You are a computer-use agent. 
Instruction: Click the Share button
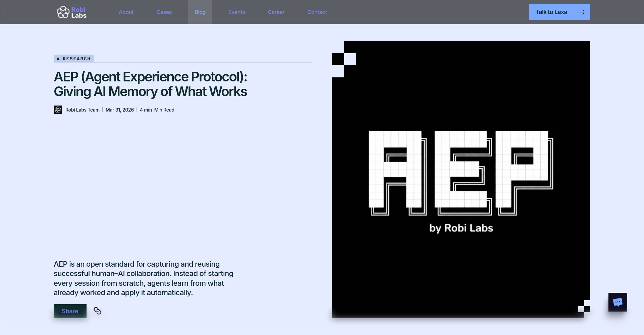click(70, 311)
